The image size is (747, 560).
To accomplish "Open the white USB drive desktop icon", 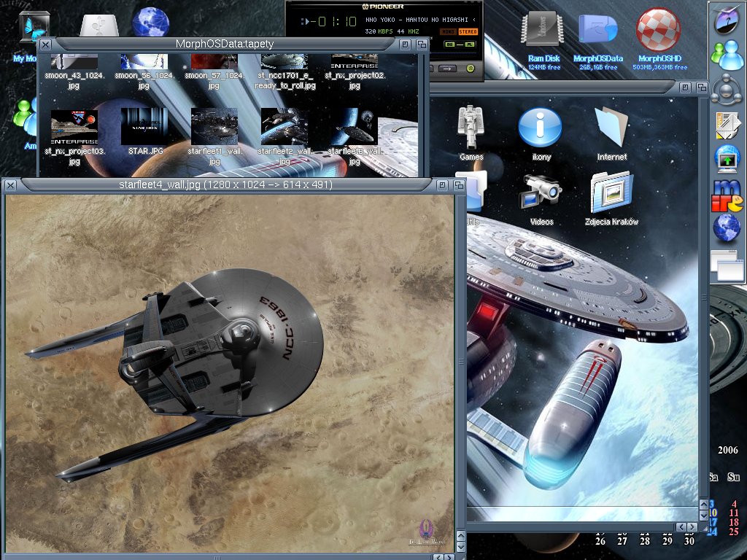I will point(99,26).
